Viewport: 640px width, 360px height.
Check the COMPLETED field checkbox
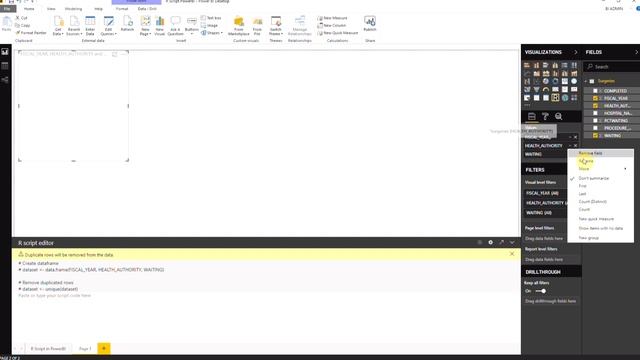pyautogui.click(x=595, y=91)
